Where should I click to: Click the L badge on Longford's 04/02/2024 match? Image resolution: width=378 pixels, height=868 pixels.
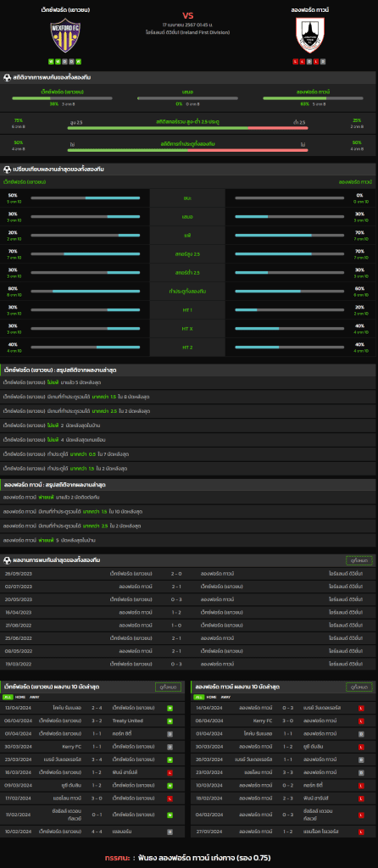tap(361, 815)
